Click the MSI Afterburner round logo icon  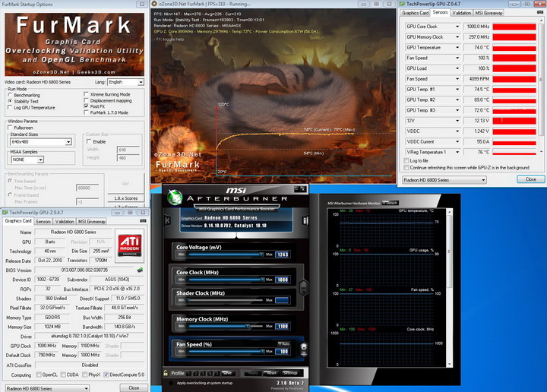(175, 198)
